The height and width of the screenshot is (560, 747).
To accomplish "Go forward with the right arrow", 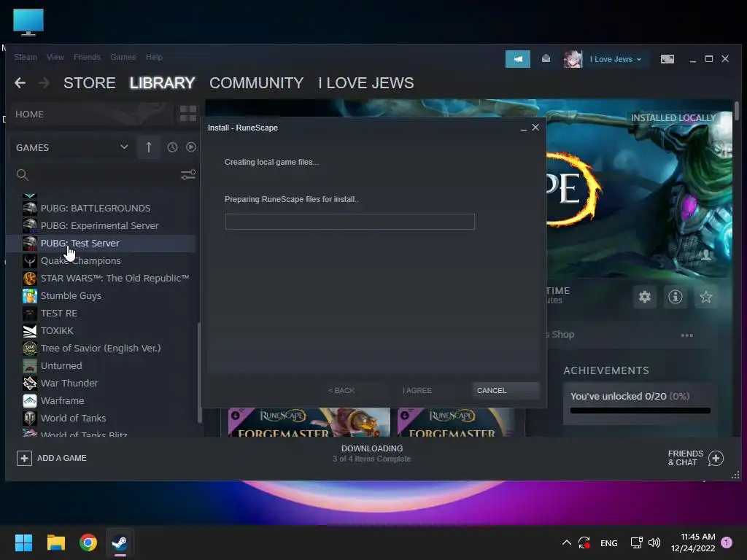I will pyautogui.click(x=44, y=83).
